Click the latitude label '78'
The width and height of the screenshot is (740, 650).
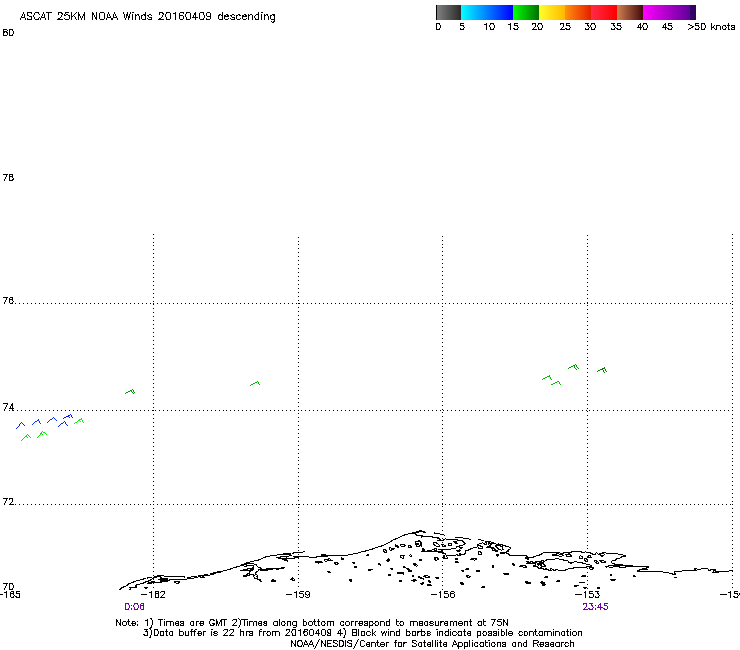[8, 177]
